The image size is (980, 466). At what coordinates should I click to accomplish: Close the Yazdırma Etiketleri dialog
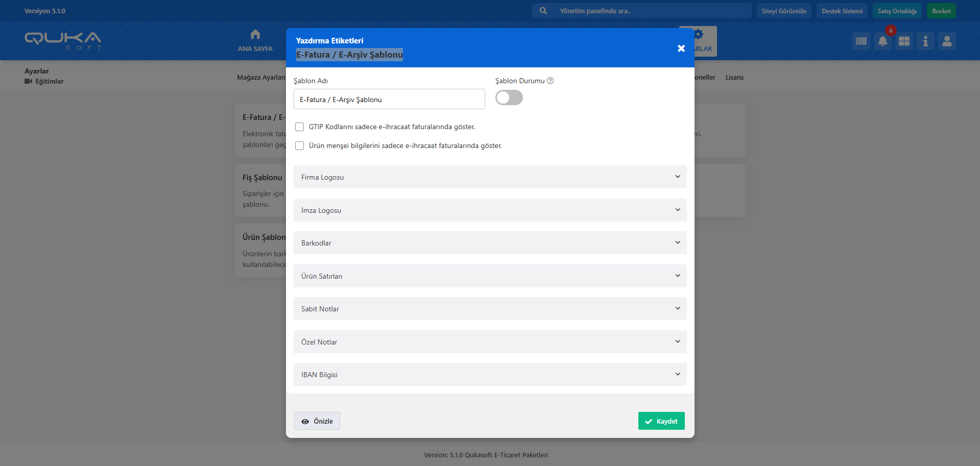681,48
